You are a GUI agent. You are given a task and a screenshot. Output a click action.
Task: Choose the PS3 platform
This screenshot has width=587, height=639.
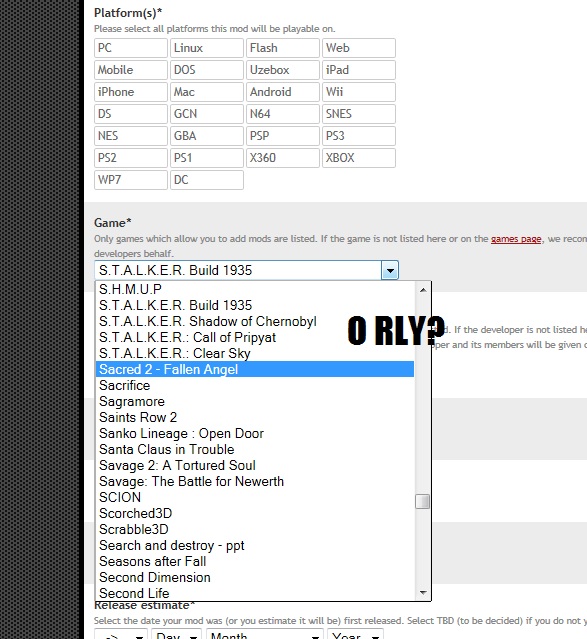coord(359,136)
